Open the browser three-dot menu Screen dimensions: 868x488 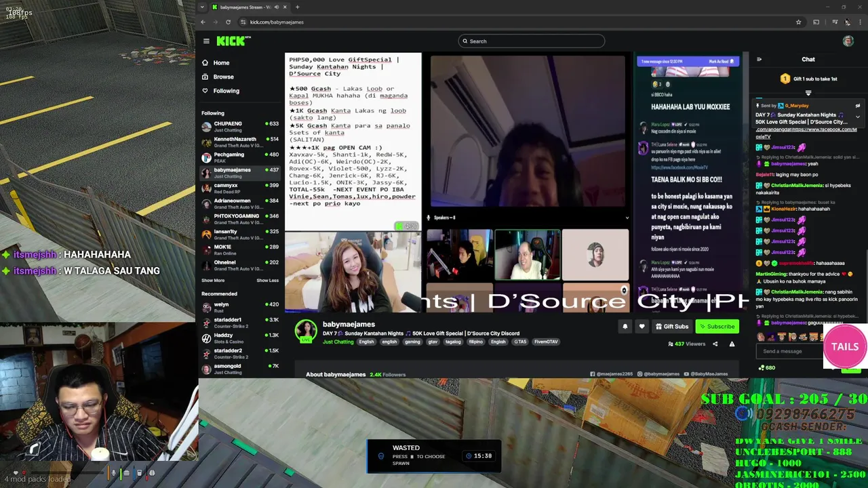coord(860,22)
